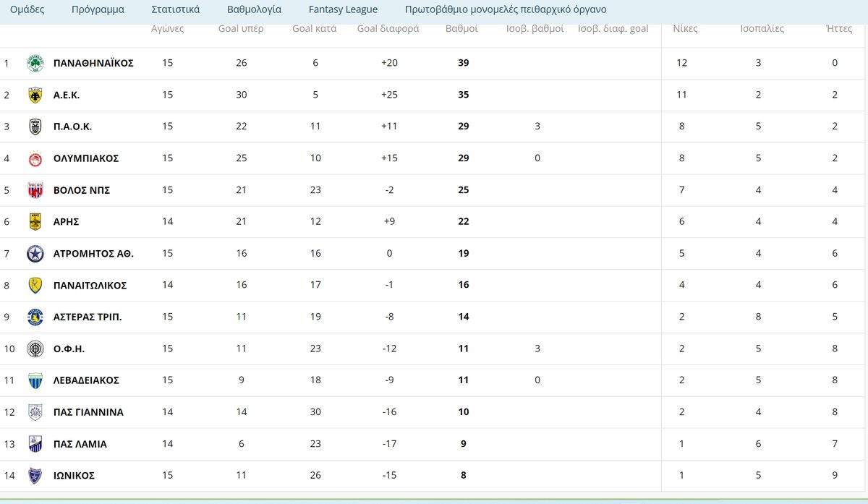Image resolution: width=868 pixels, height=504 pixels.
Task: Click the ΛΕΒΑΔΕΙΑΚΟΣ team name
Action: [x=86, y=380]
